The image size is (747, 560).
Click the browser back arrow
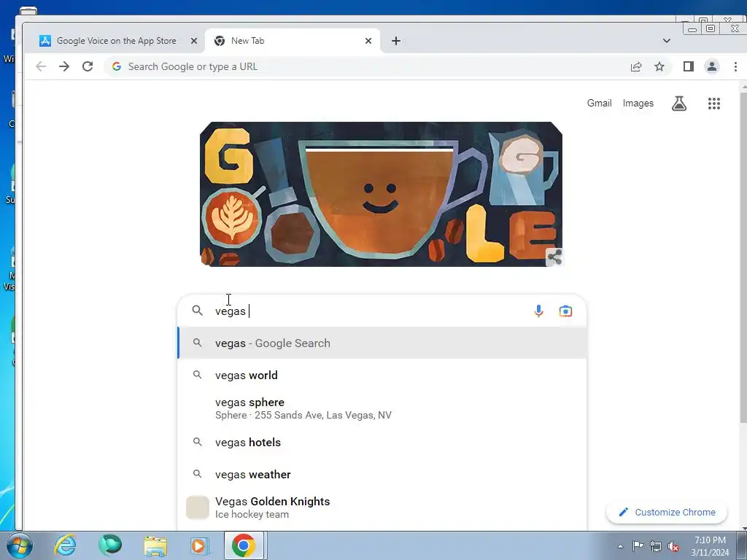(41, 66)
